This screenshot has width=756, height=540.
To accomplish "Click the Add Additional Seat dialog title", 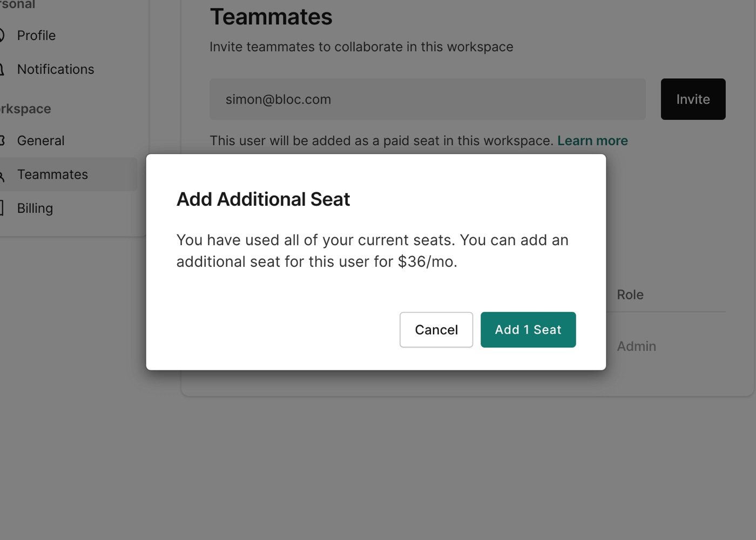I will pyautogui.click(x=263, y=199).
